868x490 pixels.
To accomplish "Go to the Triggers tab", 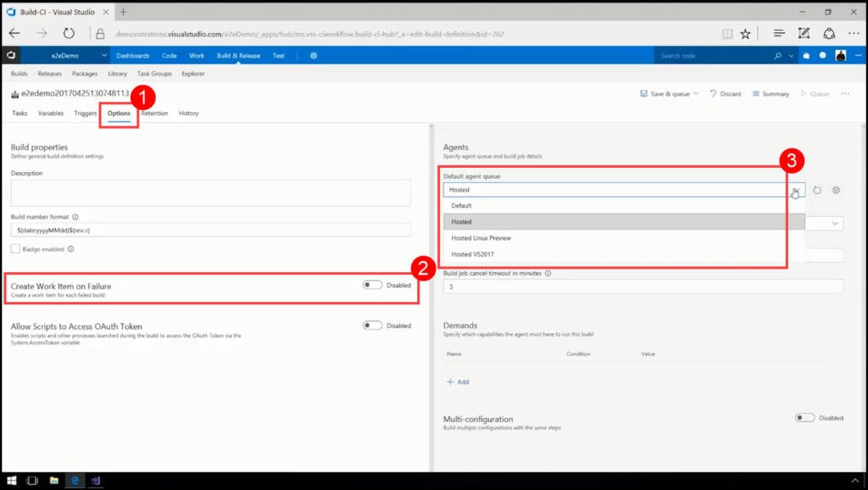I will [x=86, y=113].
